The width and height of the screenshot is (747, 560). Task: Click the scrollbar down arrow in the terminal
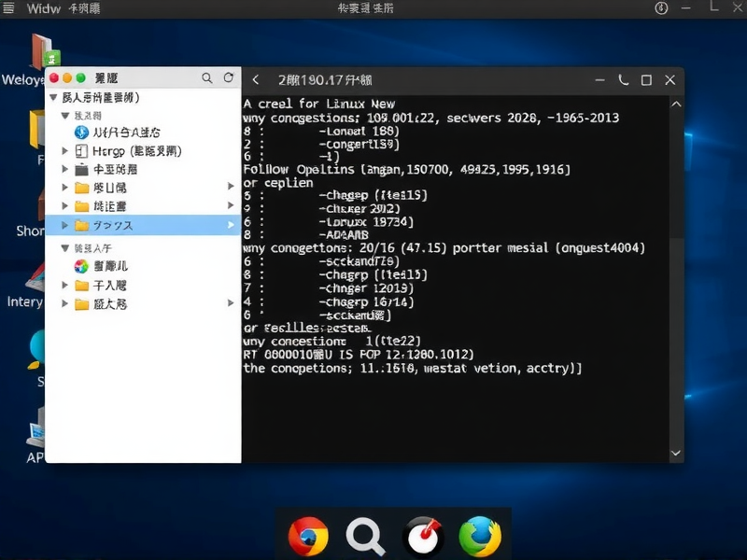point(675,454)
